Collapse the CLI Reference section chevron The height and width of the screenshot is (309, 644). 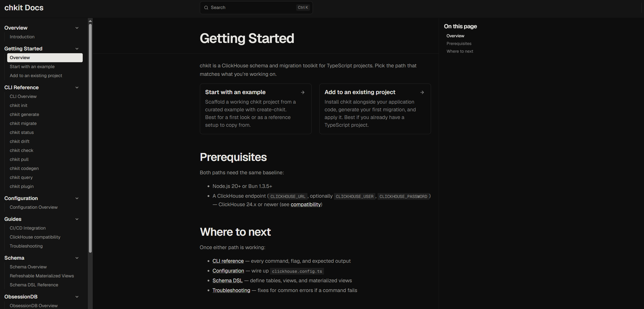[x=77, y=87]
